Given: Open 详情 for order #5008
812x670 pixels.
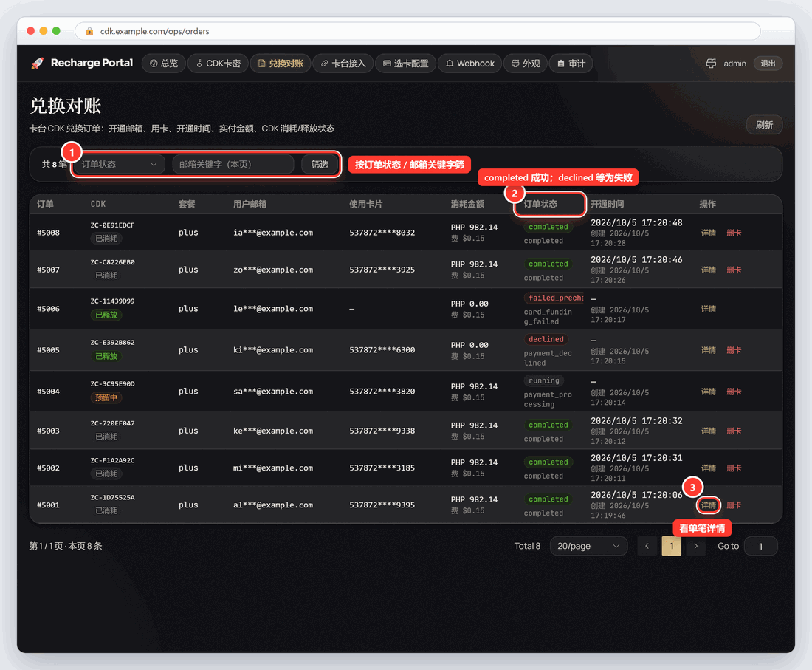Looking at the screenshot, I should click(709, 233).
